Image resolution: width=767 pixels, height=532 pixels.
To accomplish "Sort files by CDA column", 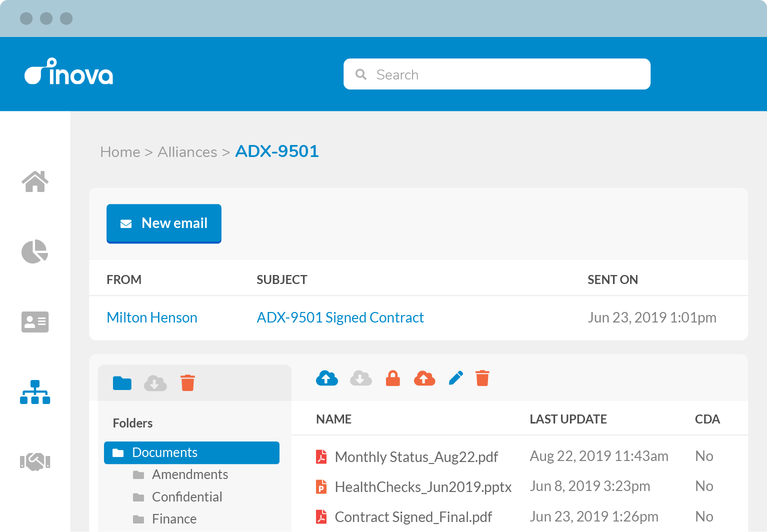I will click(707, 419).
